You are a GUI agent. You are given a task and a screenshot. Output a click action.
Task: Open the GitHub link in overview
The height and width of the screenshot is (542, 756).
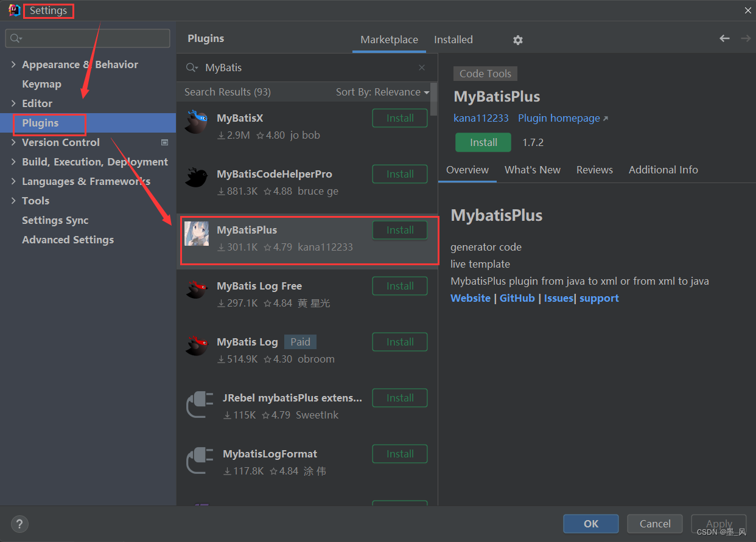pos(517,298)
